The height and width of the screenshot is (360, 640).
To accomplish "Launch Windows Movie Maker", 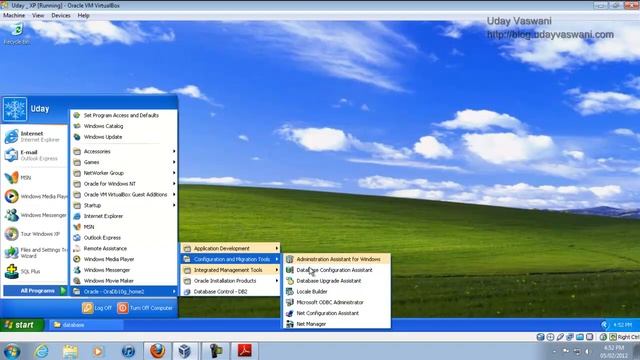I will point(124,281).
